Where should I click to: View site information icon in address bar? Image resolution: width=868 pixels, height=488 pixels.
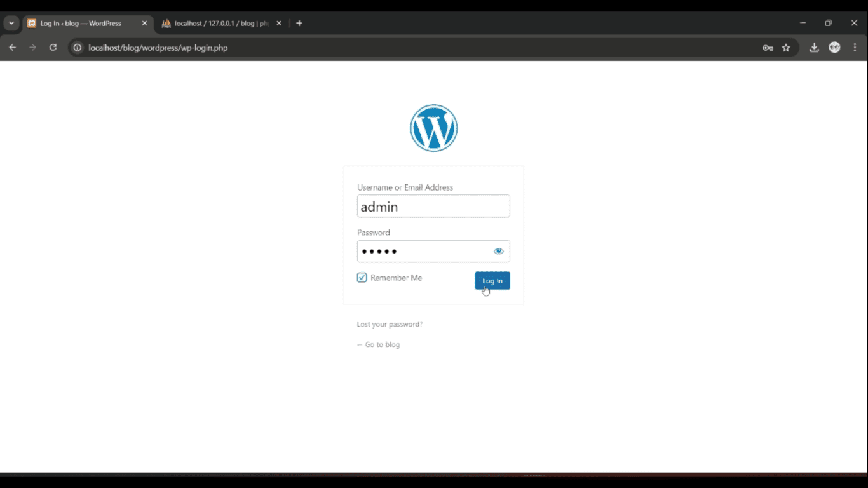pyautogui.click(x=78, y=48)
